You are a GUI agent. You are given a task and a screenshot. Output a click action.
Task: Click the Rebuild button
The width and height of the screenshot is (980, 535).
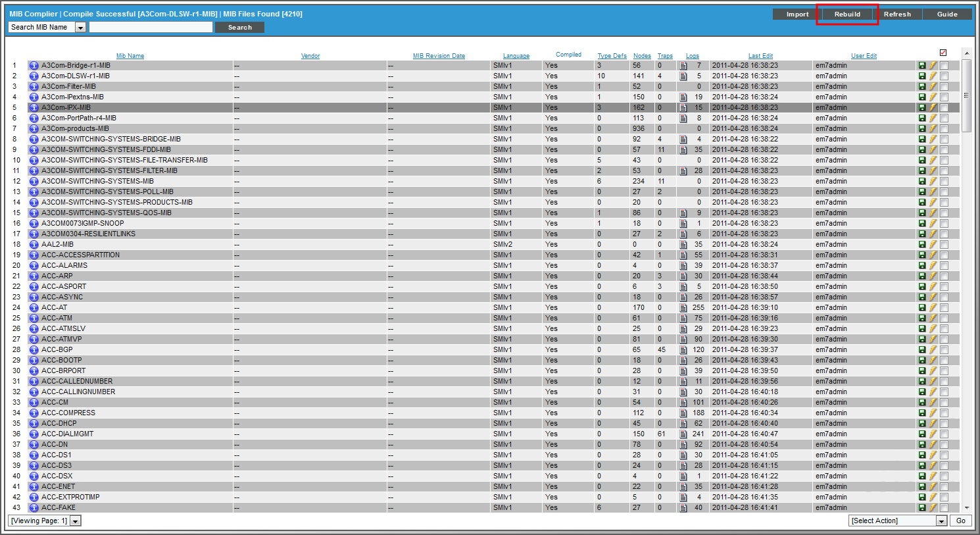(x=846, y=14)
